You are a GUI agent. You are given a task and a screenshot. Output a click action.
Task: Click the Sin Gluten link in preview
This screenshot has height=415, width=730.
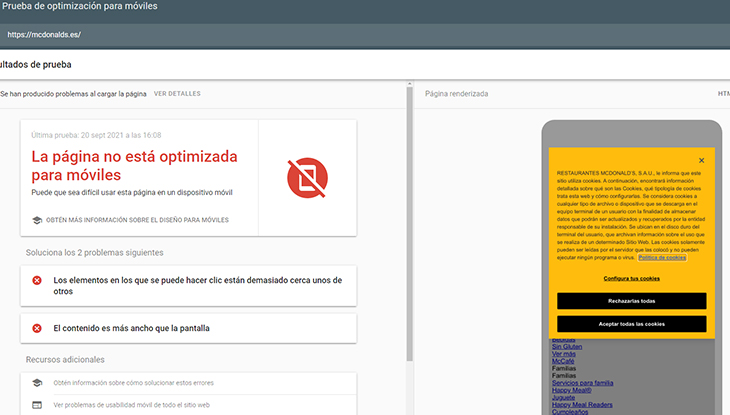(x=567, y=347)
